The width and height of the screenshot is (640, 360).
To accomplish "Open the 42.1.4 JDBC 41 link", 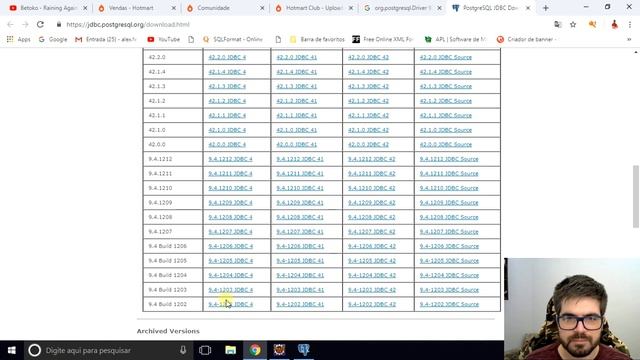I will coord(296,72).
